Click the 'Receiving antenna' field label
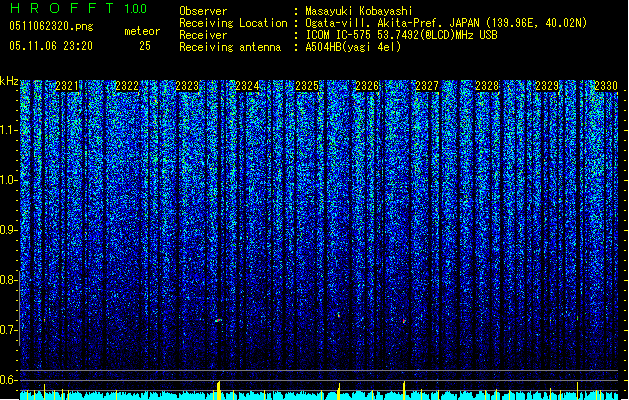Viewport: 629px width, 400px height. click(x=230, y=47)
